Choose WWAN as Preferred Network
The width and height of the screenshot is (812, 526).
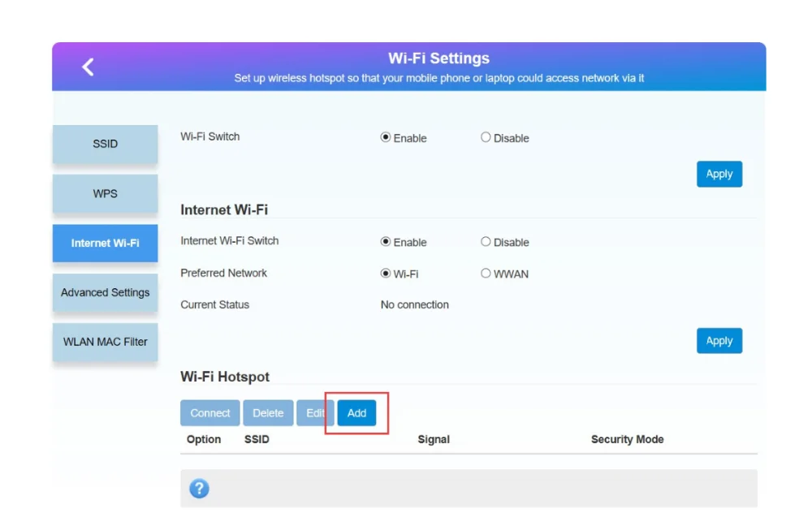(486, 274)
